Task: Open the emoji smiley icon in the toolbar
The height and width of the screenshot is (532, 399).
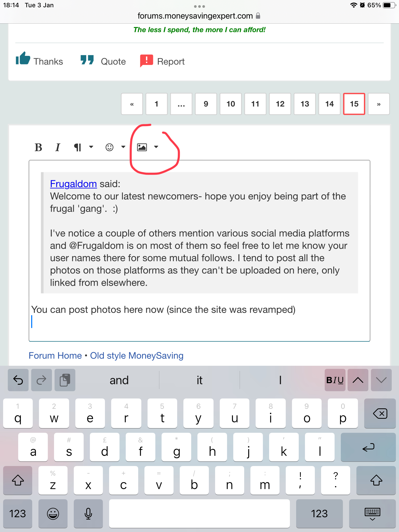Action: [x=109, y=147]
